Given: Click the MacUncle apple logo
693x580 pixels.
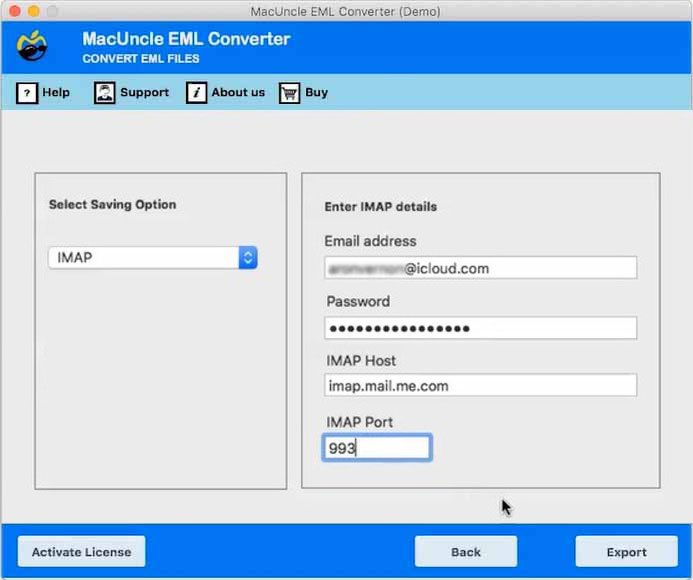Looking at the screenshot, I should point(32,46).
